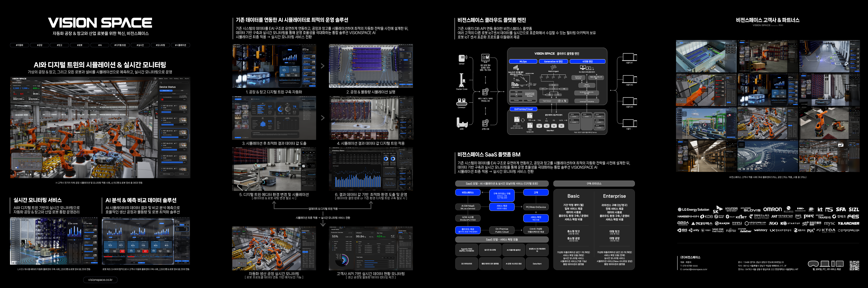Image resolution: width=868 pixels, height=288 pixels.
Task: Click the #시뮬레이션 hashtag pill
Action: pyautogui.click(x=180, y=45)
